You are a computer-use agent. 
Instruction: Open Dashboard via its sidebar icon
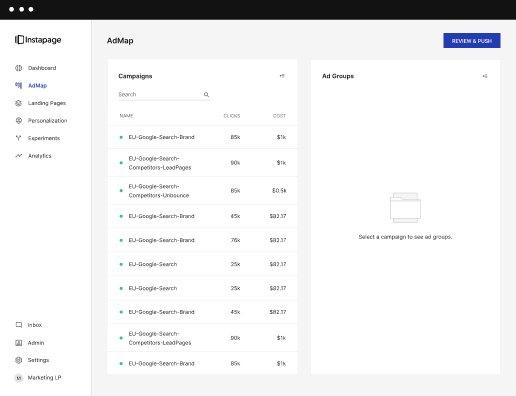pos(19,68)
